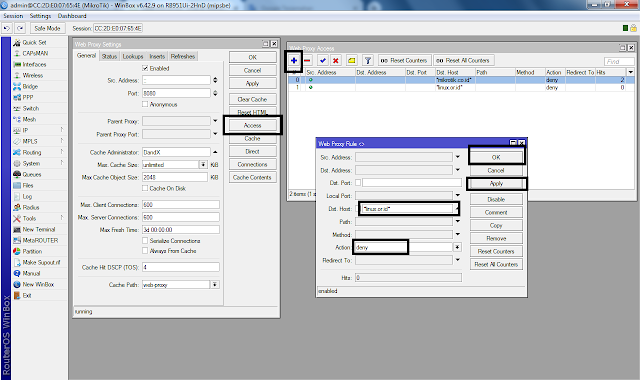640x380 pixels.
Task: Open Log in sidebar
Action: (x=27, y=197)
